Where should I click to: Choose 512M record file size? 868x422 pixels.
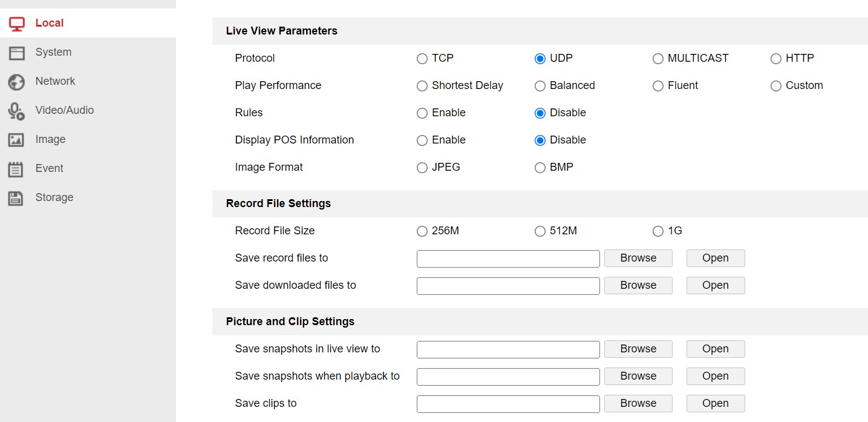tap(540, 231)
